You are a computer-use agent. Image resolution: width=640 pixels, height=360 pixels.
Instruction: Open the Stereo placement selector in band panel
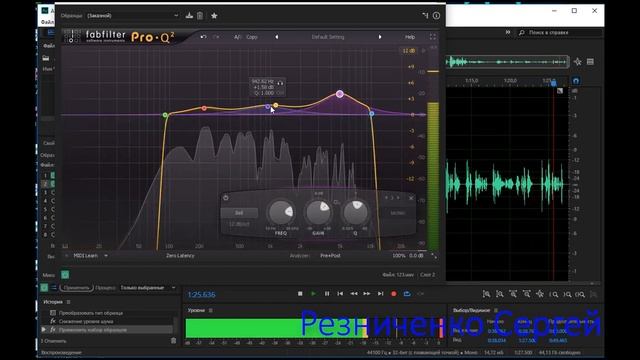coord(397,213)
